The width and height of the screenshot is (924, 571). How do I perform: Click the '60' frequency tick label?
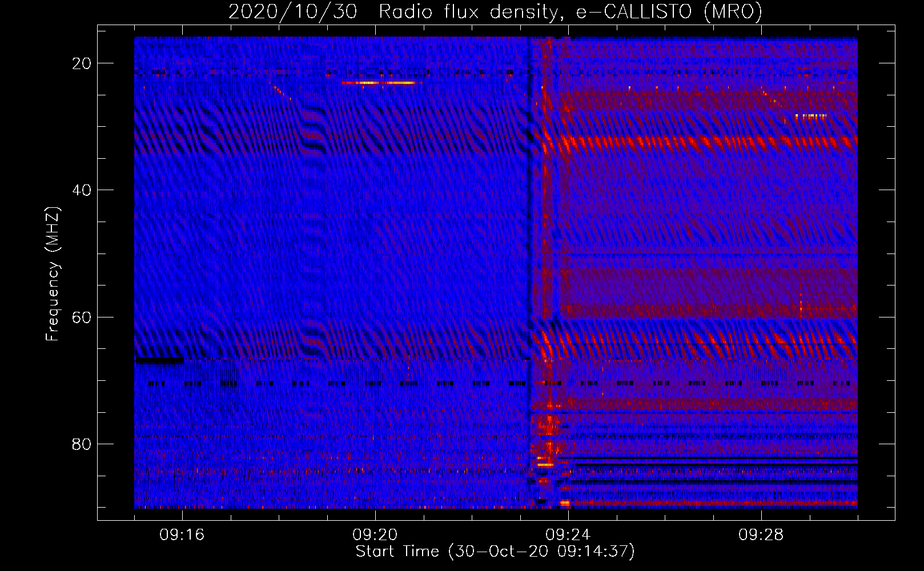82,317
